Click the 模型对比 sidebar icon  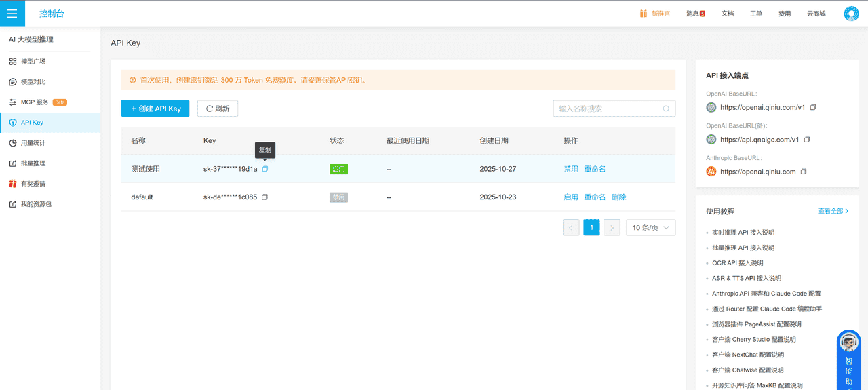[x=13, y=82]
